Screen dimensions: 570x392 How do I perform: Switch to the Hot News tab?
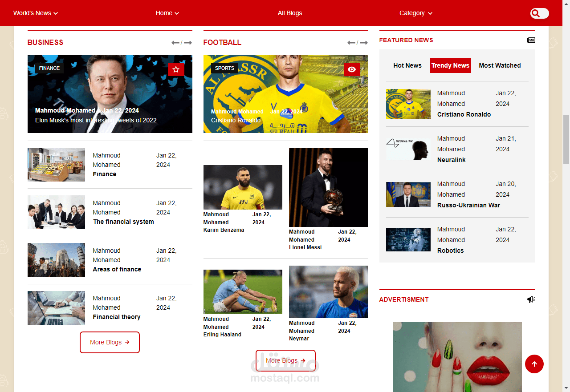coord(407,65)
